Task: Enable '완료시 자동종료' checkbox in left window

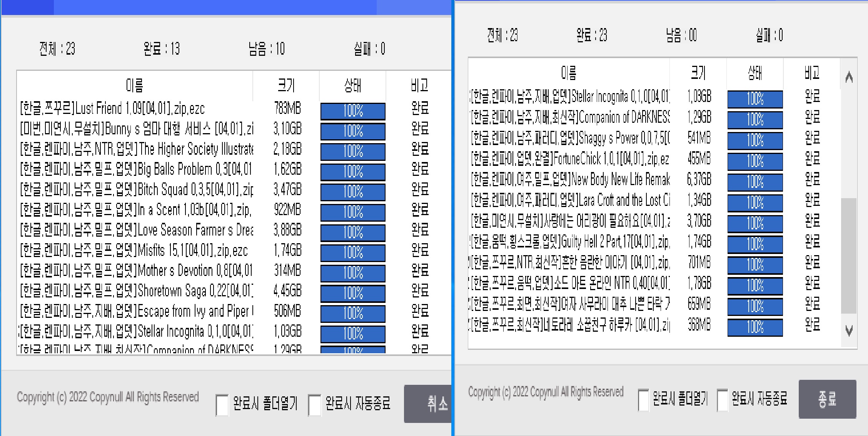Action: pos(315,404)
